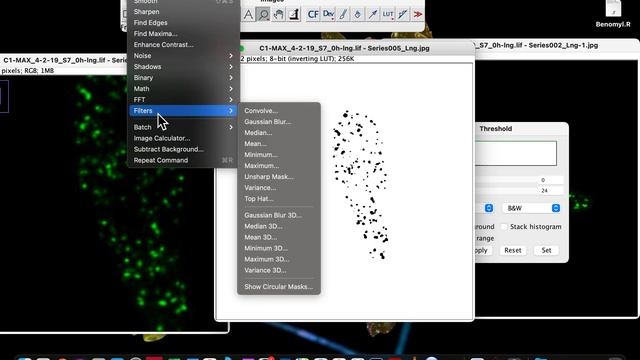Select Median... filter
This screenshot has height=360, width=640.
tap(279, 133)
